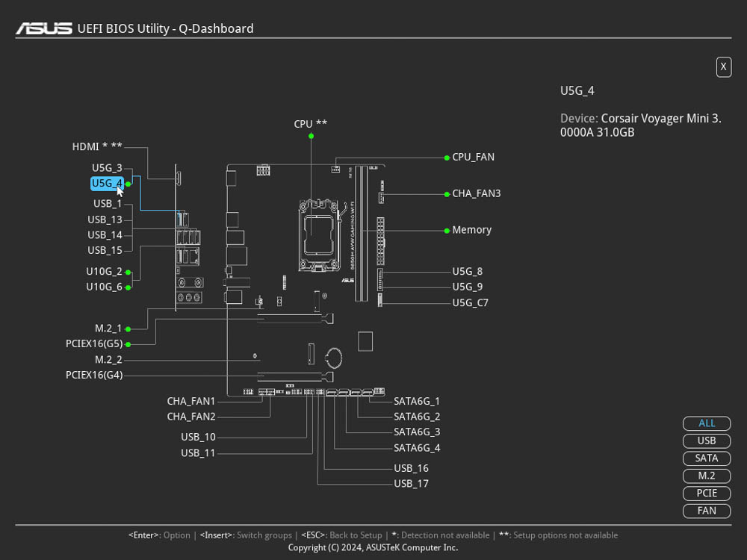
Task: Click the CHA_FAN3 header label
Action: [476, 193]
